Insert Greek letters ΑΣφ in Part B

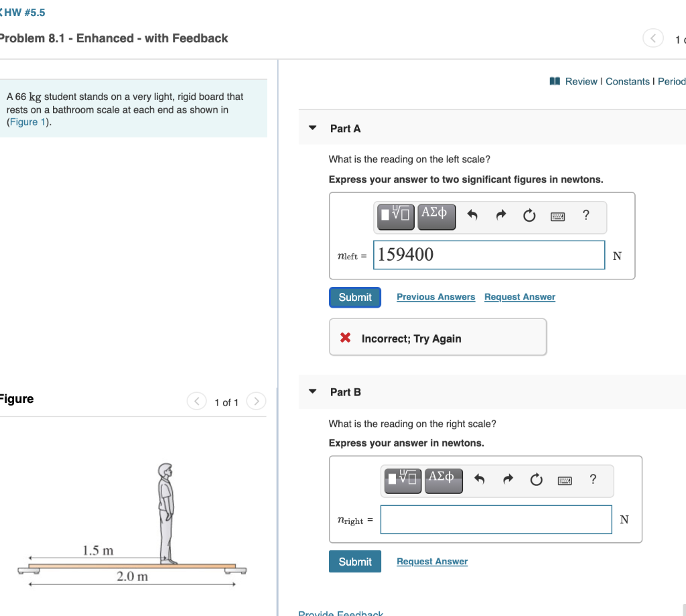point(443,480)
